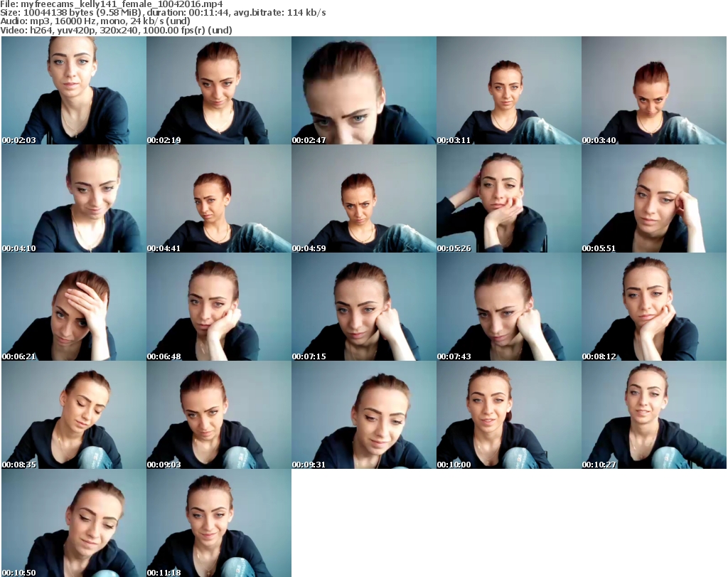Open the close-up frame at 00:02:47

pyautogui.click(x=363, y=90)
